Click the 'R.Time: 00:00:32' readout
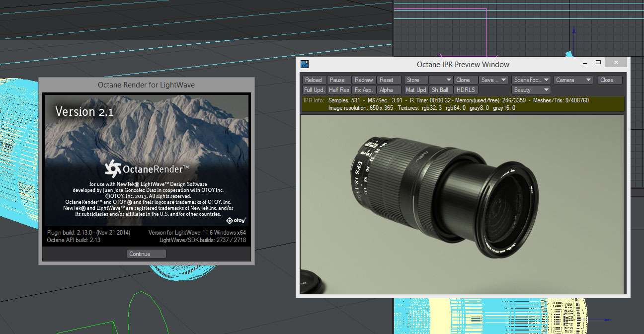The height and width of the screenshot is (334, 644). click(x=430, y=100)
